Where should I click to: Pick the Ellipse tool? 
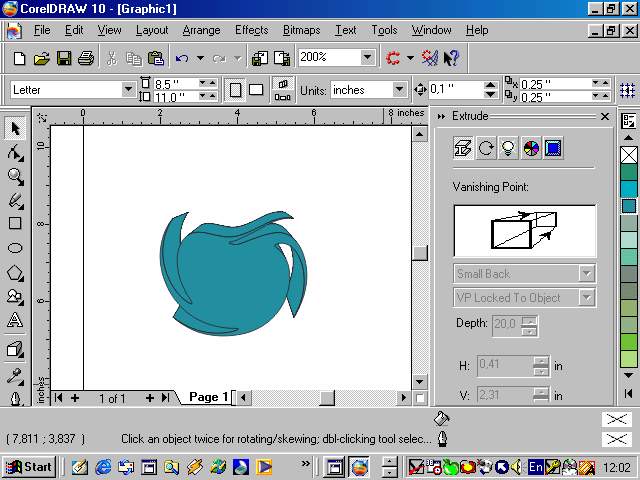[15, 248]
